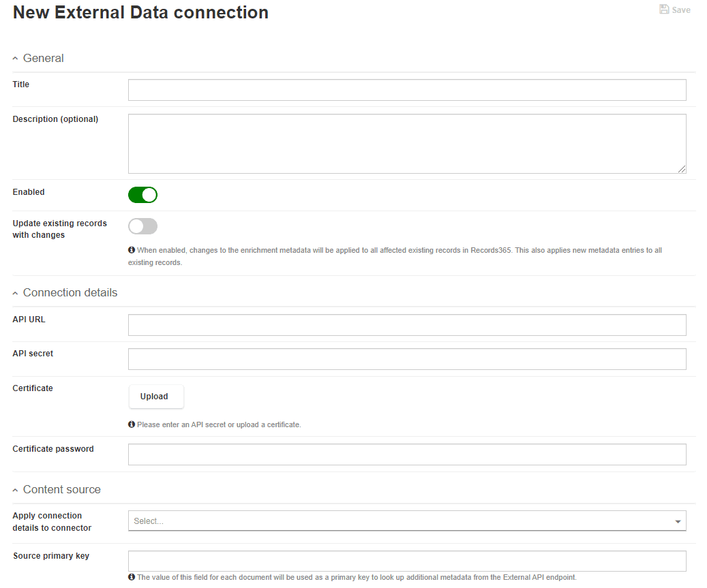Click inside the Title input field
The height and width of the screenshot is (588, 707).
pos(407,89)
